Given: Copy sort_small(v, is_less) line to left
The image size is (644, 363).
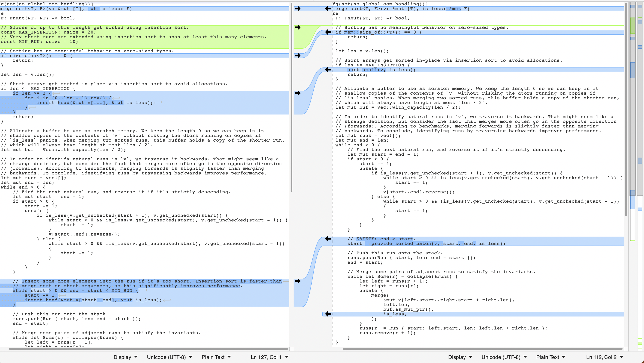Looking at the screenshot, I should 328,70.
